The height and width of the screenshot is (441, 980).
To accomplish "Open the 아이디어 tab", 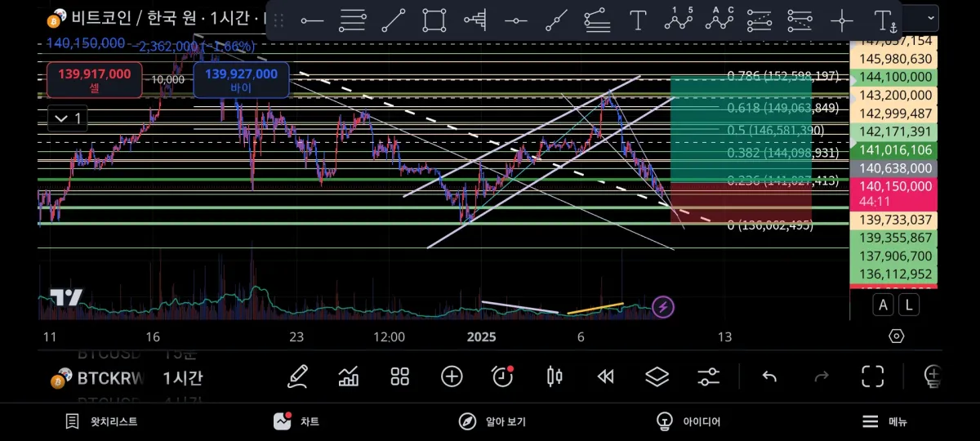I will (x=689, y=421).
